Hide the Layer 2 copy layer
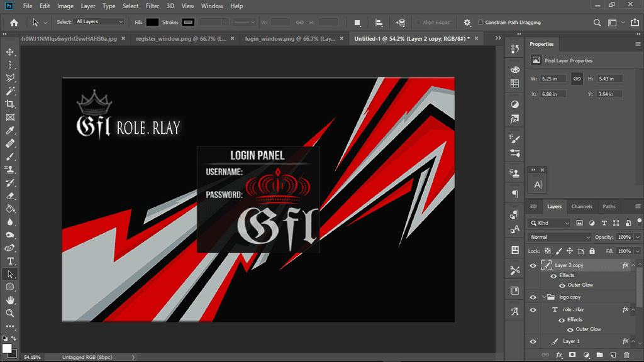The width and height of the screenshot is (644, 362). point(533,266)
